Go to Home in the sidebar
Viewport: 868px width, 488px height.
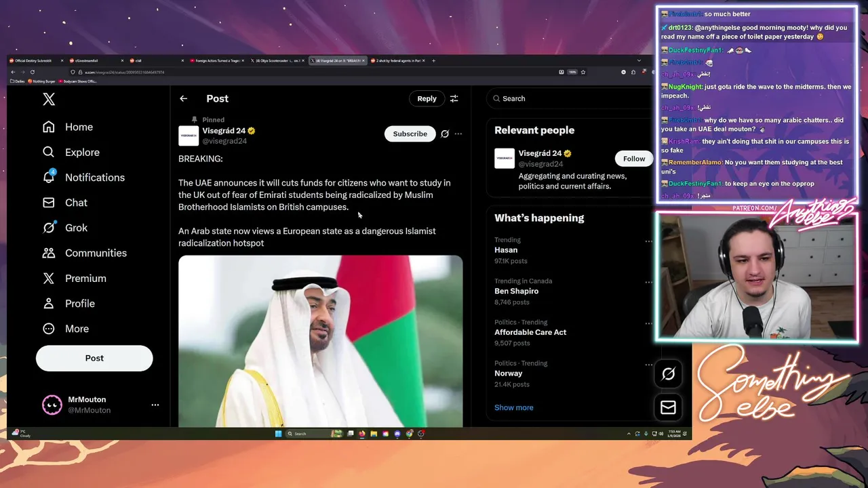67,127
